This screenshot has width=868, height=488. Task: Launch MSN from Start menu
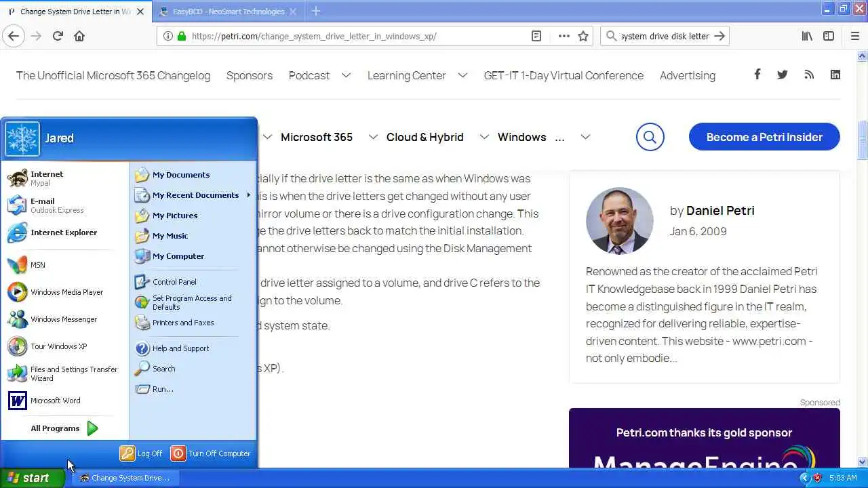pos(65,265)
